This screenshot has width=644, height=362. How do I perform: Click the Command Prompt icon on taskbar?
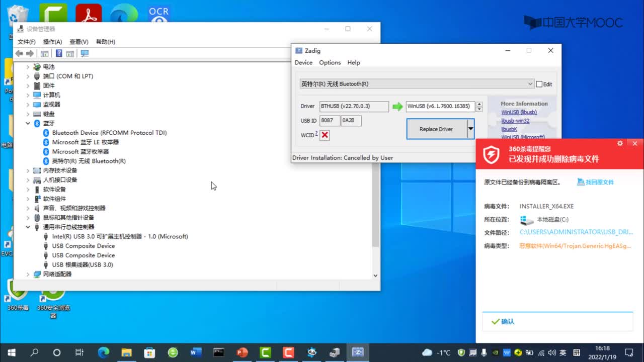pyautogui.click(x=219, y=352)
